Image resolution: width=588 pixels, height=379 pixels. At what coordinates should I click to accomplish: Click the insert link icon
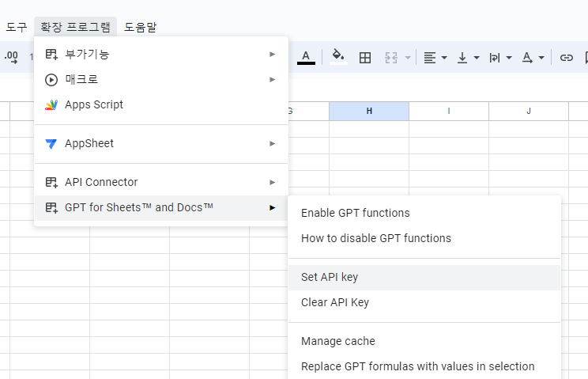pyautogui.click(x=566, y=58)
